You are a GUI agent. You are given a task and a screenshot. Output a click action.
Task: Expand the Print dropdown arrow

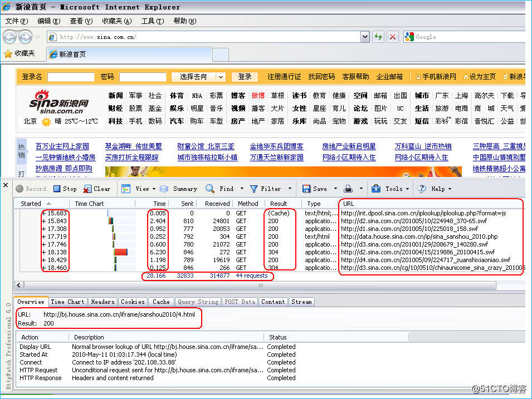[x=361, y=189]
